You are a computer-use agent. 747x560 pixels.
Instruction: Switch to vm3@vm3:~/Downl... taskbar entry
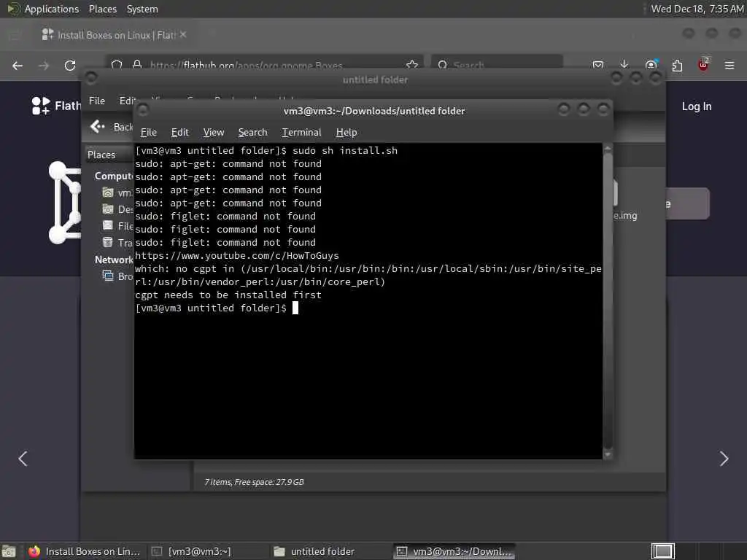[454, 551]
